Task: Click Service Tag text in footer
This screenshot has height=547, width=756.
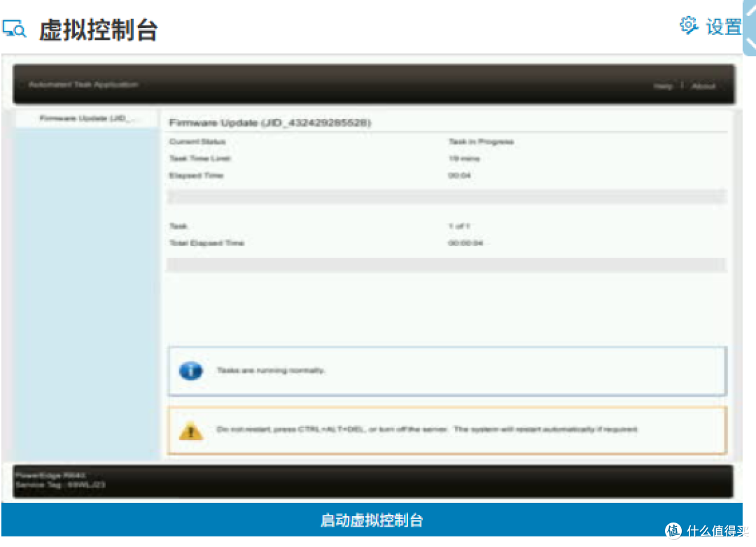Action: click(59, 485)
